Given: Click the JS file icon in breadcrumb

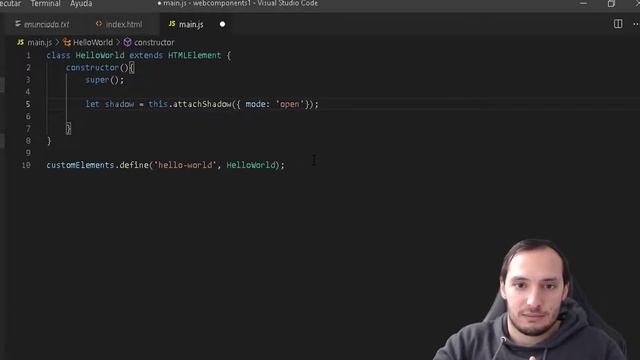Looking at the screenshot, I should 20,42.
